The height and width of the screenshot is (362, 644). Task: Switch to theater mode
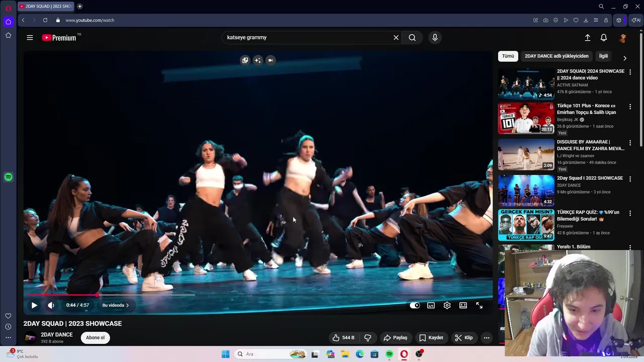[x=463, y=305]
